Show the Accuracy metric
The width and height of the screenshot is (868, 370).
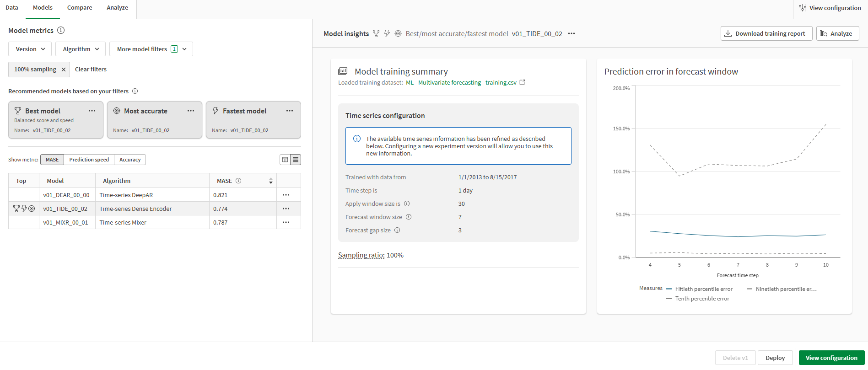point(130,160)
